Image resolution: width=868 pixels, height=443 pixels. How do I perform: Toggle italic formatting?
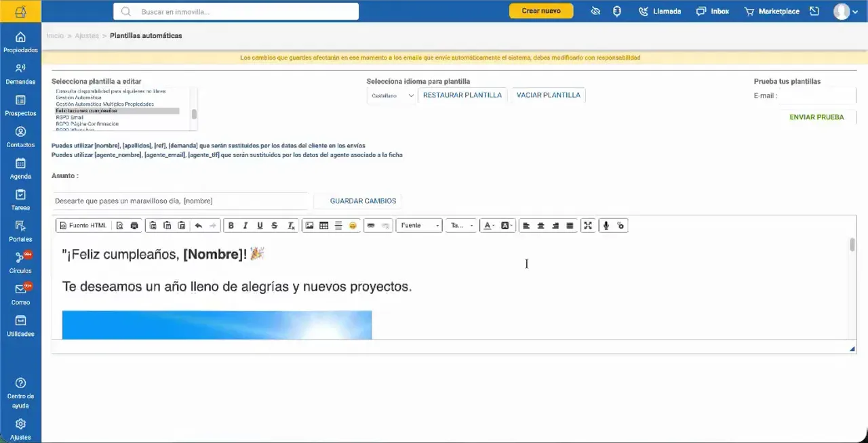pyautogui.click(x=245, y=226)
